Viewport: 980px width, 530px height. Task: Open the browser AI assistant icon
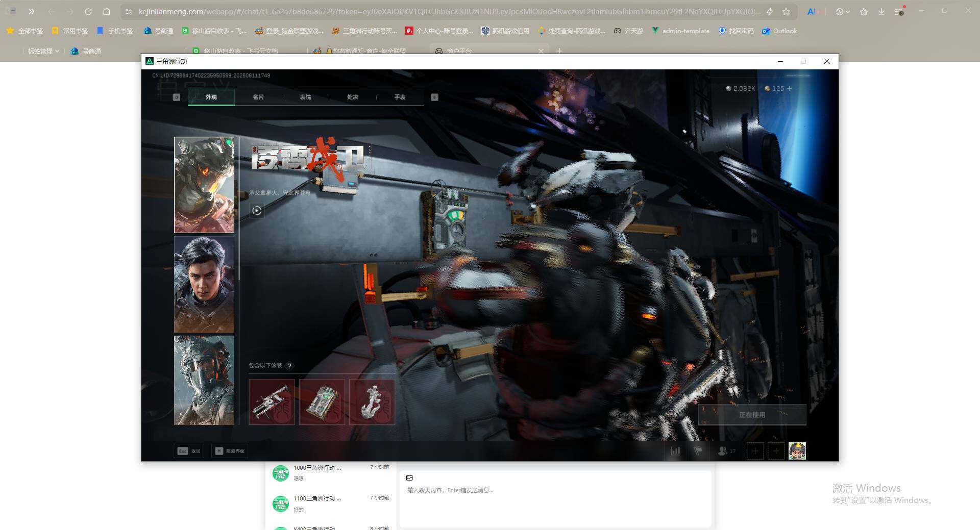click(812, 11)
